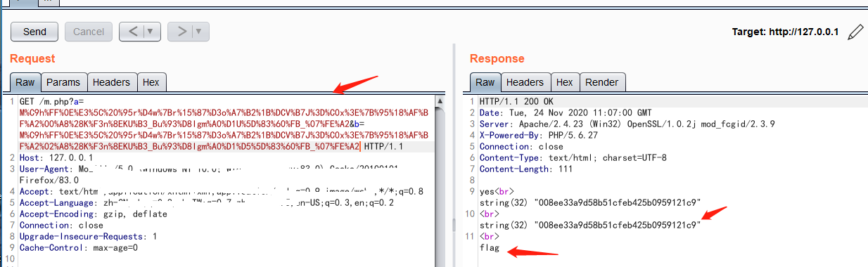Open the Response Render tab
Screen dimensions: 868x267
[x=602, y=82]
